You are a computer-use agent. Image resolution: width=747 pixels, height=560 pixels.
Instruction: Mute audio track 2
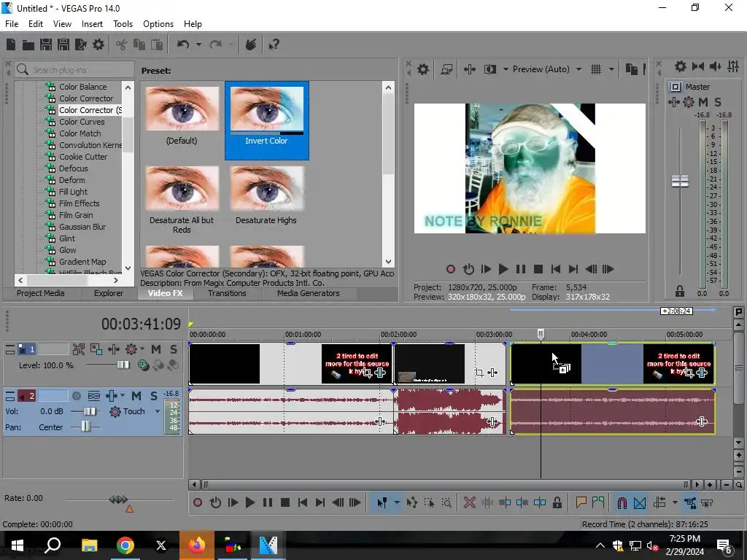[136, 396]
